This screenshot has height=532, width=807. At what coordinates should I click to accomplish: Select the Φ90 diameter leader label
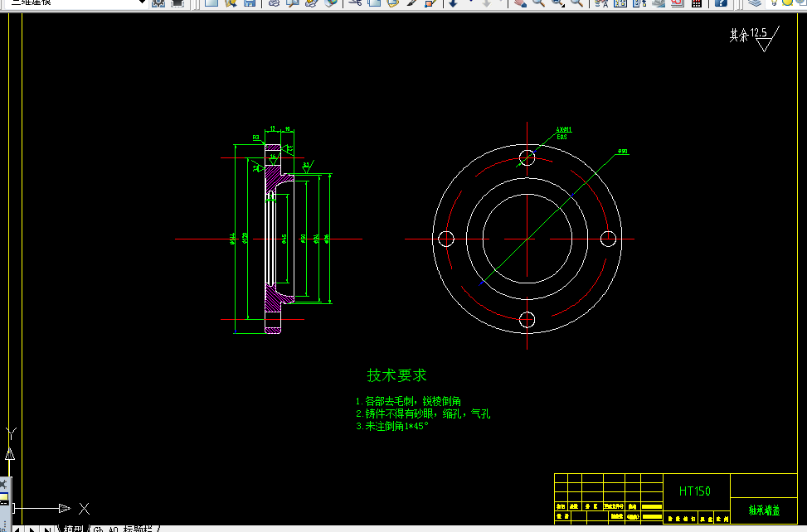click(623, 151)
